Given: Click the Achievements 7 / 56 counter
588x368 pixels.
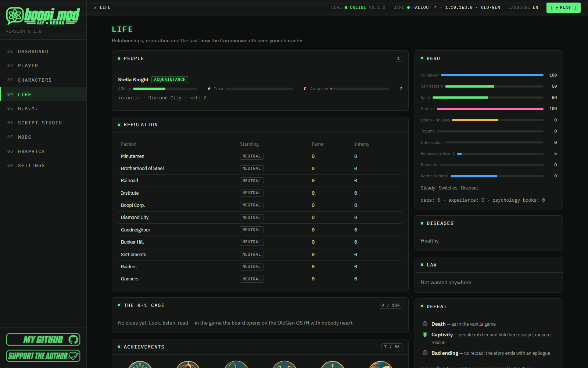Looking at the screenshot, I should [392, 347].
